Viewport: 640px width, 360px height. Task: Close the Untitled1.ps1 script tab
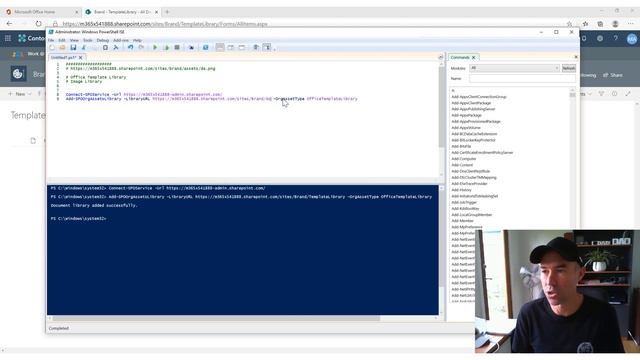coord(80,58)
